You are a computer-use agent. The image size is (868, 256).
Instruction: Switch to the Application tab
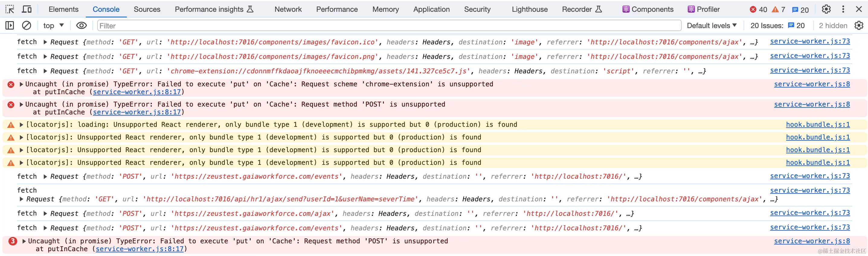431,9
